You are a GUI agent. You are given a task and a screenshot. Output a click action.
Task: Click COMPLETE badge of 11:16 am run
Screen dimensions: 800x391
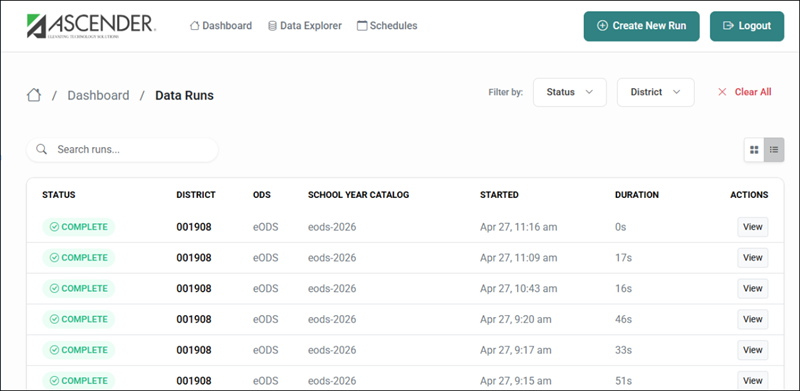point(79,227)
